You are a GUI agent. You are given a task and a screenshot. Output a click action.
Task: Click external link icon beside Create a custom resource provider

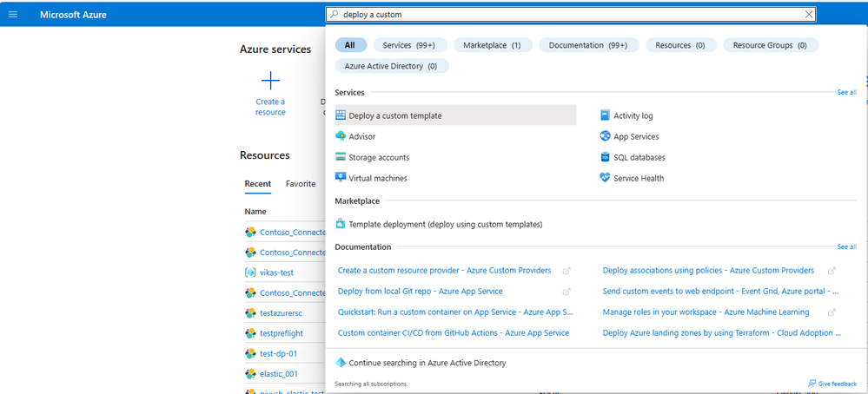tap(567, 271)
